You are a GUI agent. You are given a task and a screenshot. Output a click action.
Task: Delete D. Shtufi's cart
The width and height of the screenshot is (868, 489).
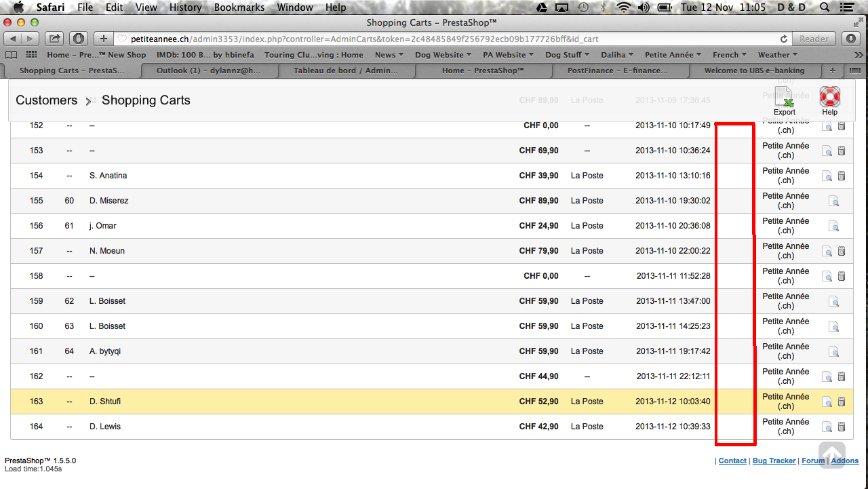(842, 402)
